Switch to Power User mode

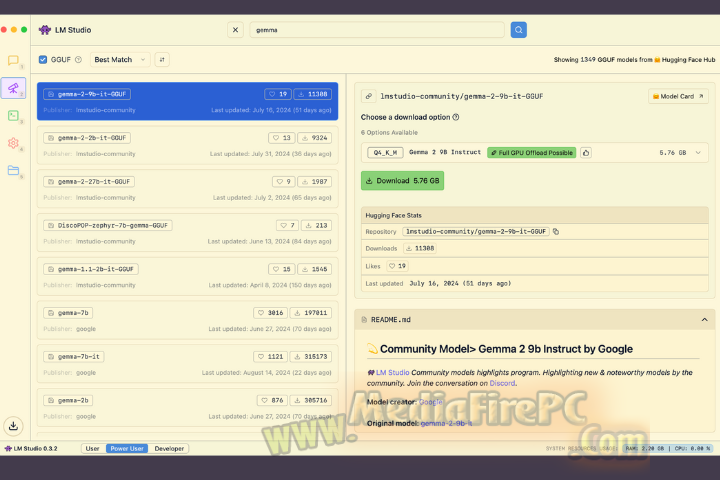(127, 448)
